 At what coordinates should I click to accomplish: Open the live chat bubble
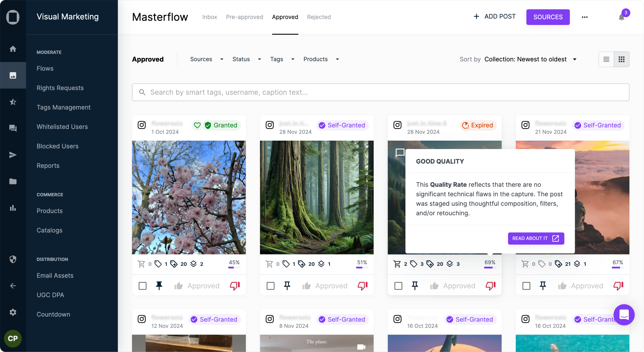tap(624, 315)
